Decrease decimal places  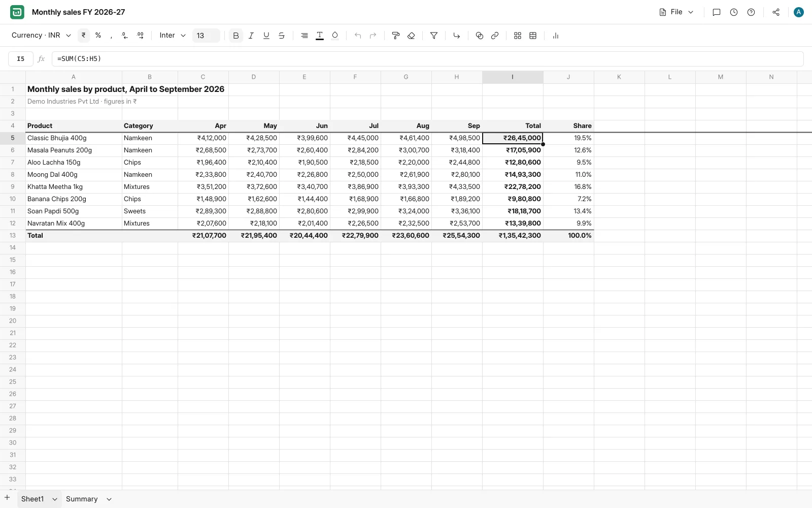(125, 36)
